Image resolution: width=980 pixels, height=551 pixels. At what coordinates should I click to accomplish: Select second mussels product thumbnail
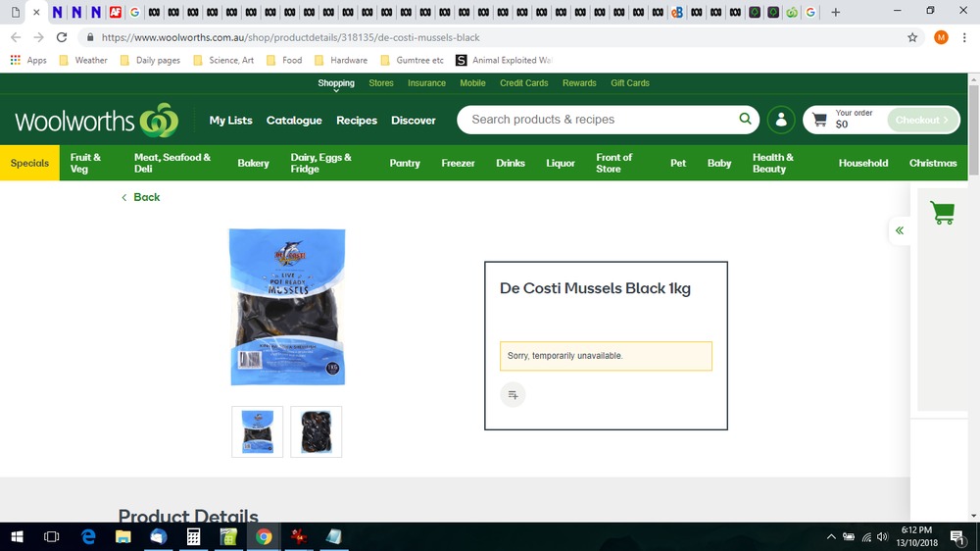(317, 431)
